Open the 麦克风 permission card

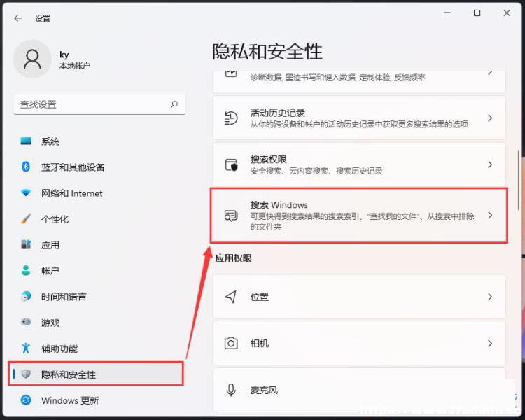pyautogui.click(x=359, y=390)
